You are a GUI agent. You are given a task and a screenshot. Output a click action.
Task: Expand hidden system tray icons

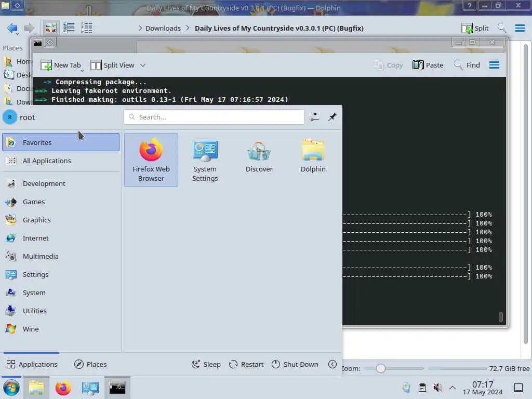(x=453, y=388)
